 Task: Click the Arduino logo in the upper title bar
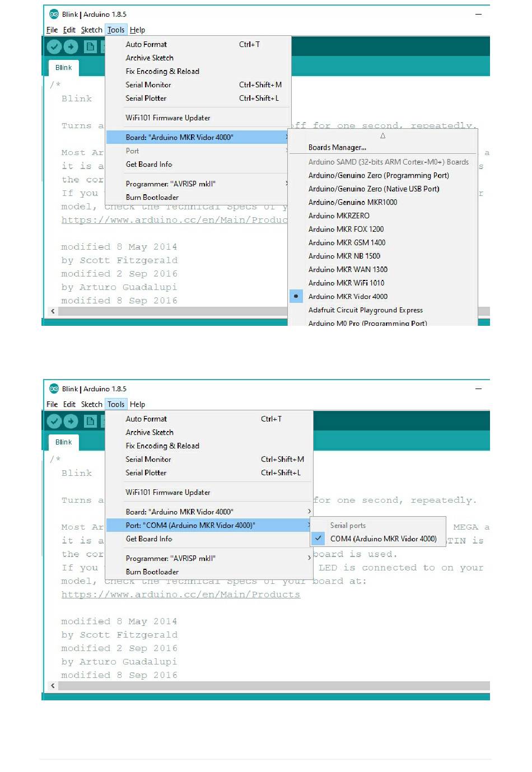[x=54, y=14]
